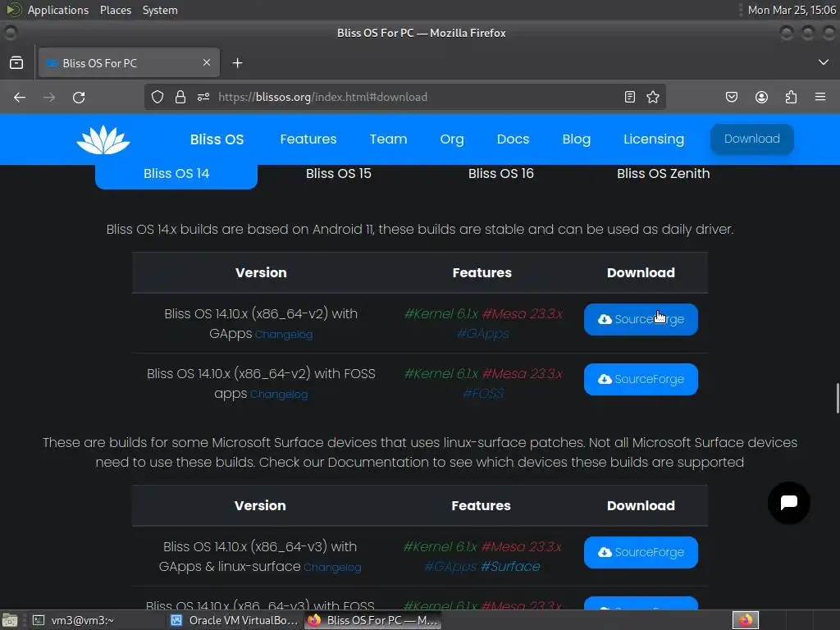Open a new tab with plus icon
The width and height of the screenshot is (840, 630).
(237, 63)
